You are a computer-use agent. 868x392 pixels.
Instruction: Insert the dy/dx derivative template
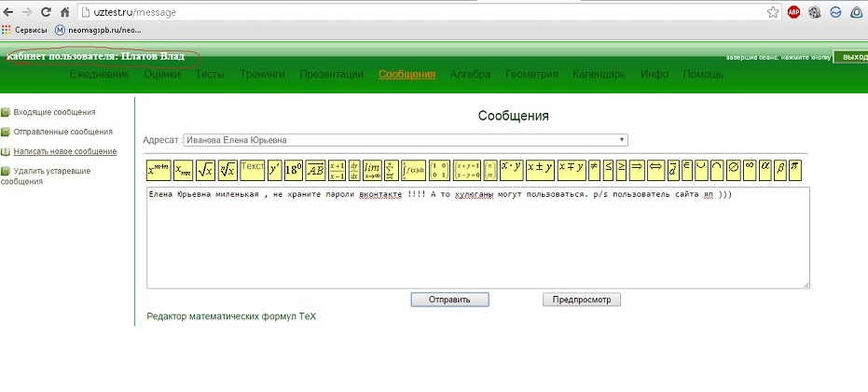tap(355, 170)
